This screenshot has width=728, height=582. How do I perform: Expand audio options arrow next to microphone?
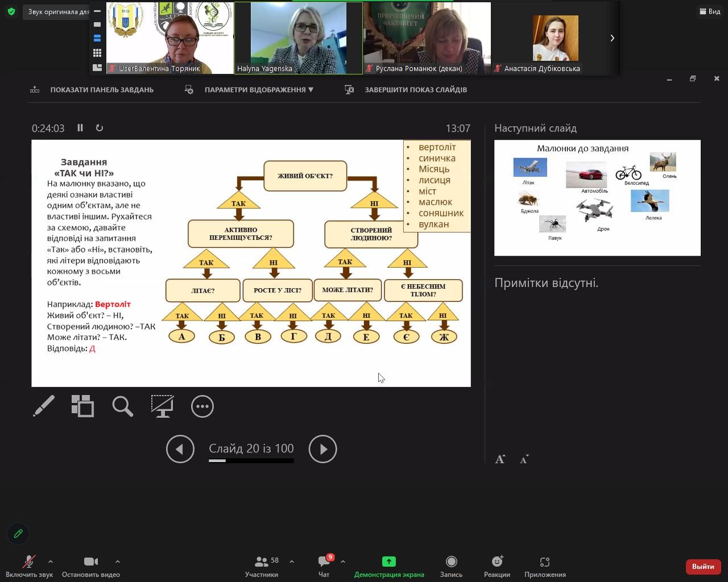coord(51,562)
